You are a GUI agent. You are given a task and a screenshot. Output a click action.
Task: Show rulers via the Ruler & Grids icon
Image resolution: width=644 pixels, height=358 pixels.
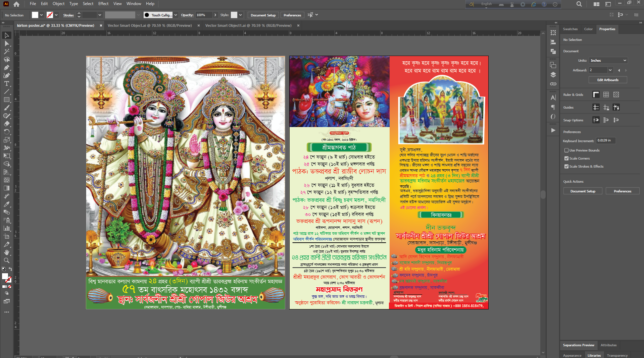pyautogui.click(x=596, y=95)
